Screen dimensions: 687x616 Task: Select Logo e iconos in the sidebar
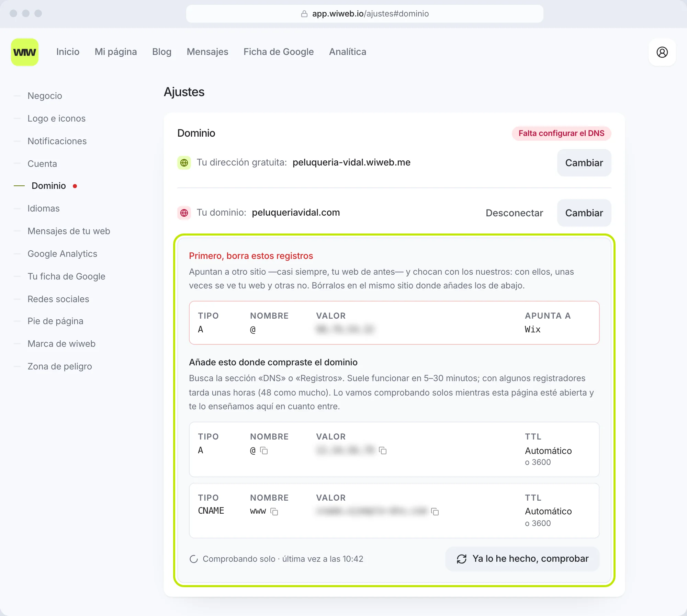pos(56,118)
